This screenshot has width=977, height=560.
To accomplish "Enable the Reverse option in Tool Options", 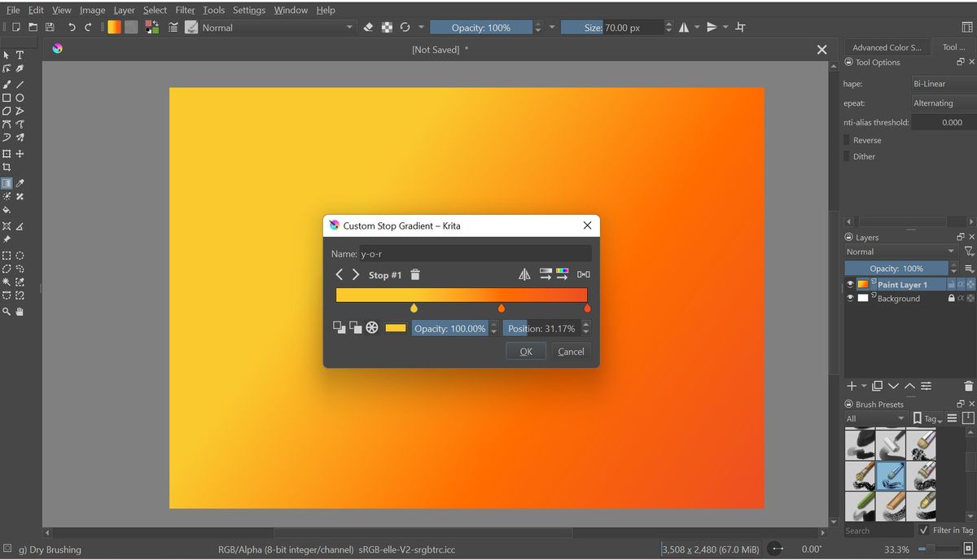I will click(x=847, y=140).
